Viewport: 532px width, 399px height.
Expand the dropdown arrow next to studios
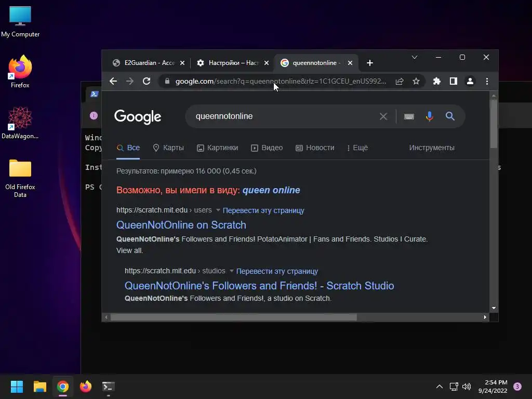coord(231,271)
